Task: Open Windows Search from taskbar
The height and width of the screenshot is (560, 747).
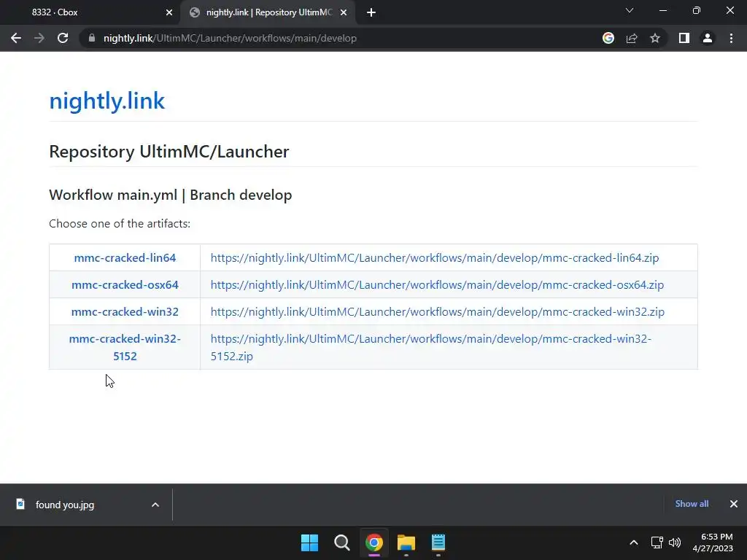Action: pyautogui.click(x=341, y=542)
